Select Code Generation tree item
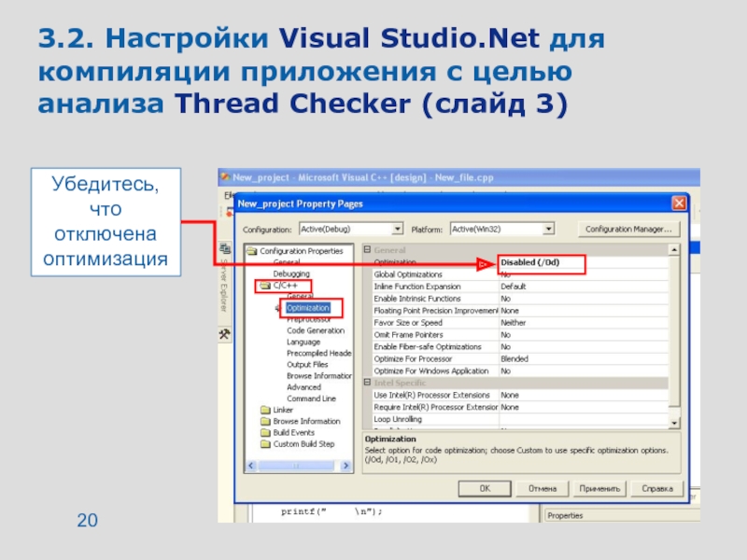The height and width of the screenshot is (560, 747). [316, 330]
